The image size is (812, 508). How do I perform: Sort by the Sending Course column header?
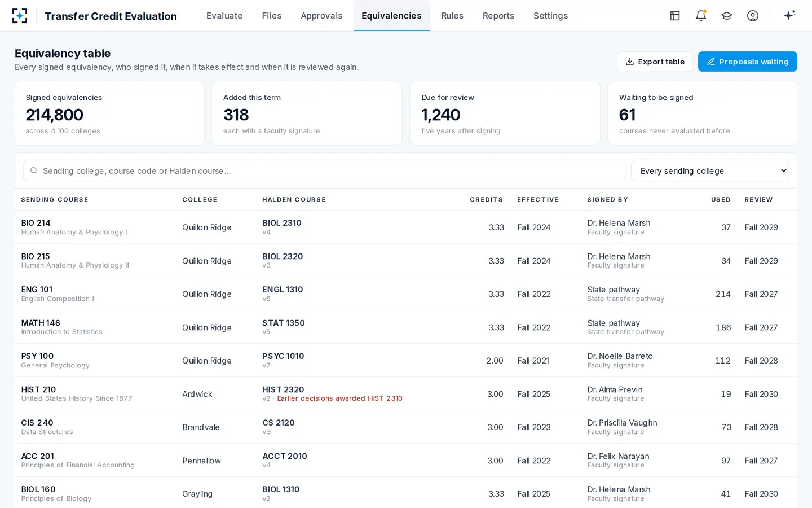click(55, 199)
